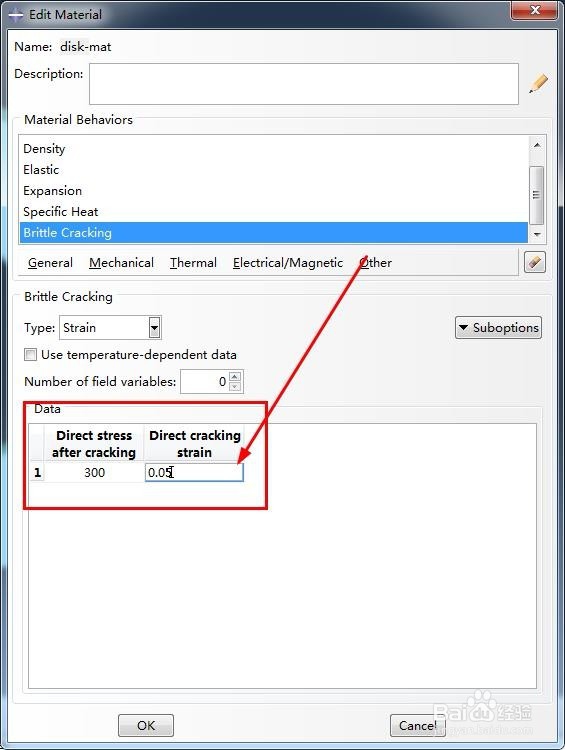The height and width of the screenshot is (750, 565).
Task: Click the Direct cracking strain cell 0.05
Action: tap(194, 473)
